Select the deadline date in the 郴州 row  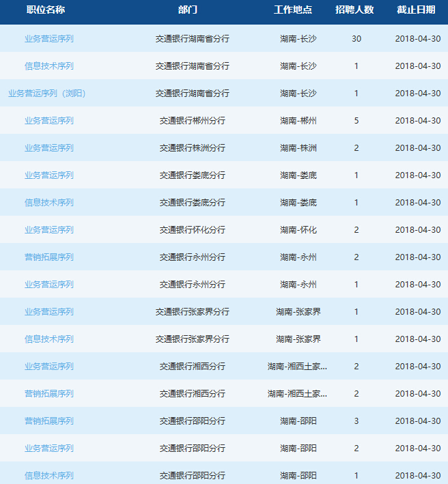[x=418, y=121]
